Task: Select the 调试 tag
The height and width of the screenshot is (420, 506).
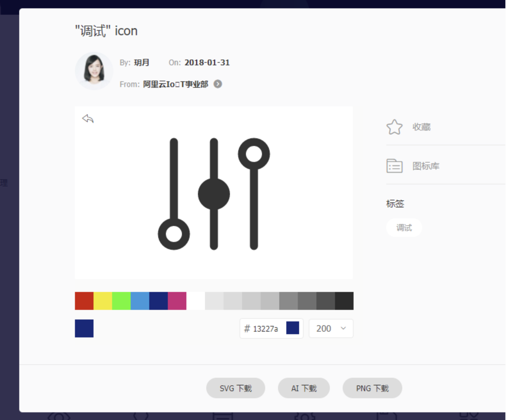Action: coord(404,228)
